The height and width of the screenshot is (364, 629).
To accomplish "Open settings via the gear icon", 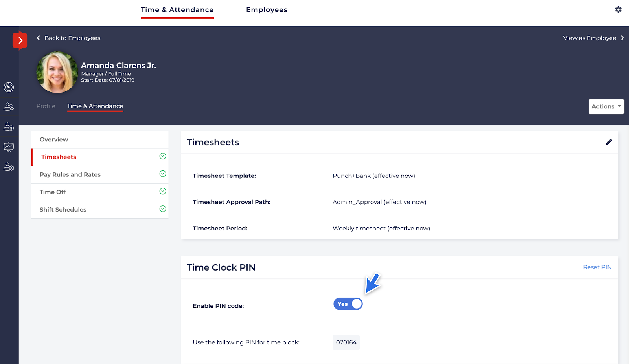I will pos(618,9).
